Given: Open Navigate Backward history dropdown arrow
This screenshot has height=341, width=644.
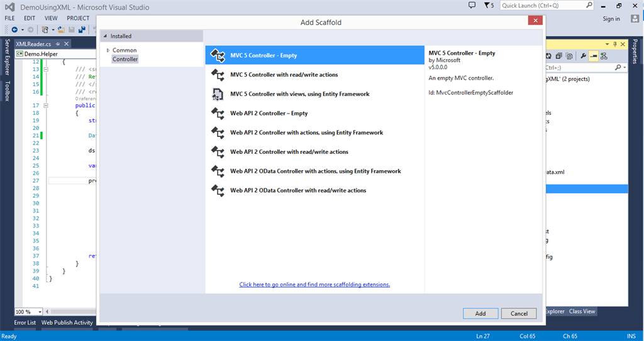Looking at the screenshot, I should pyautogui.click(x=22, y=30).
